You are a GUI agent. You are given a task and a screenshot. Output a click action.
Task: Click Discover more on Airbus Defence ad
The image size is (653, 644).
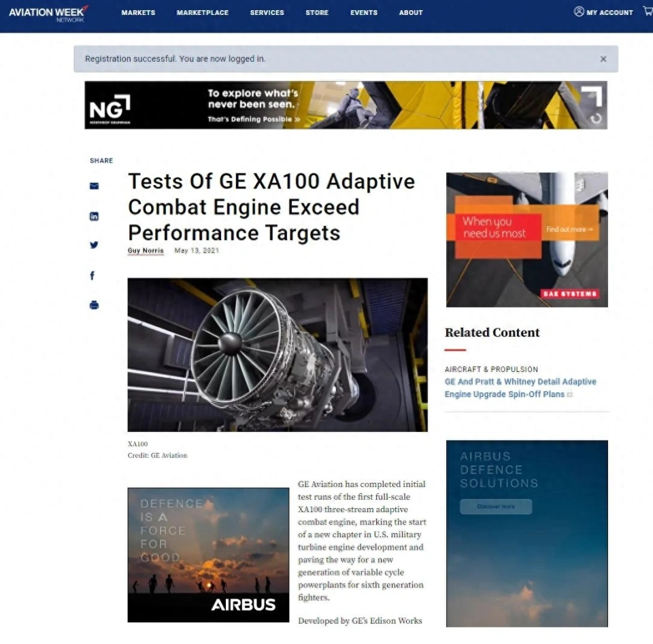(x=496, y=507)
